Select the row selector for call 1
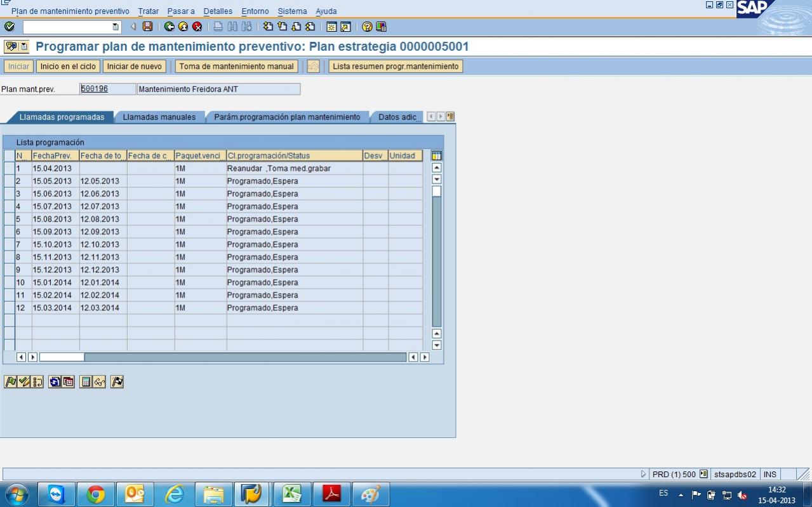Image resolution: width=812 pixels, height=507 pixels. (9, 168)
